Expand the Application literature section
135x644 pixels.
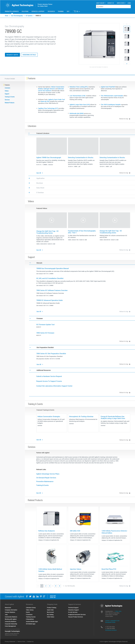pyautogui.click(x=29, y=178)
